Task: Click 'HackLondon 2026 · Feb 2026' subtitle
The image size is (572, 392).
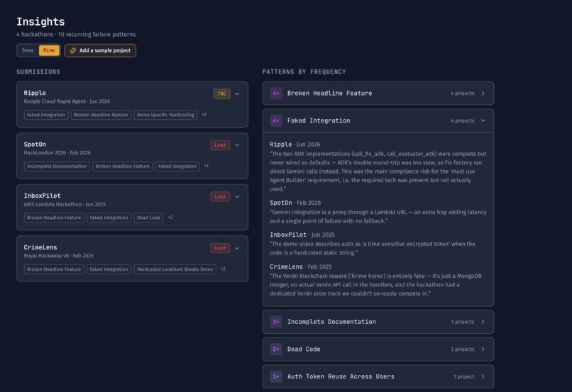Action: coord(57,152)
